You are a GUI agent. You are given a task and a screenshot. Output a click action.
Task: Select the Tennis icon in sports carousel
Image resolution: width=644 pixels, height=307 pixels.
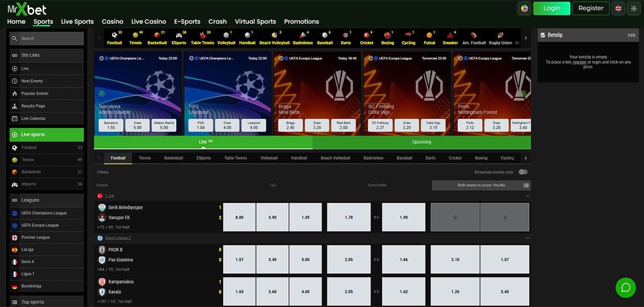[x=135, y=38]
